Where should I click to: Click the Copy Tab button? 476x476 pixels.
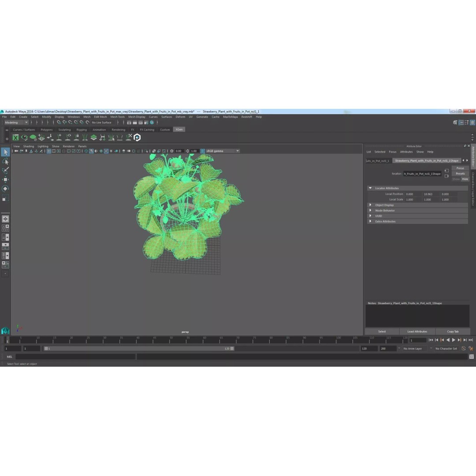[453, 331]
